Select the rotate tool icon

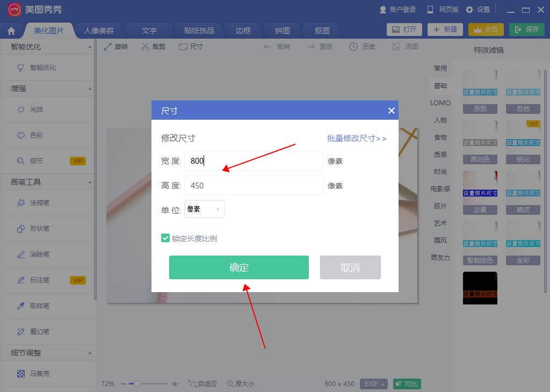coord(107,47)
